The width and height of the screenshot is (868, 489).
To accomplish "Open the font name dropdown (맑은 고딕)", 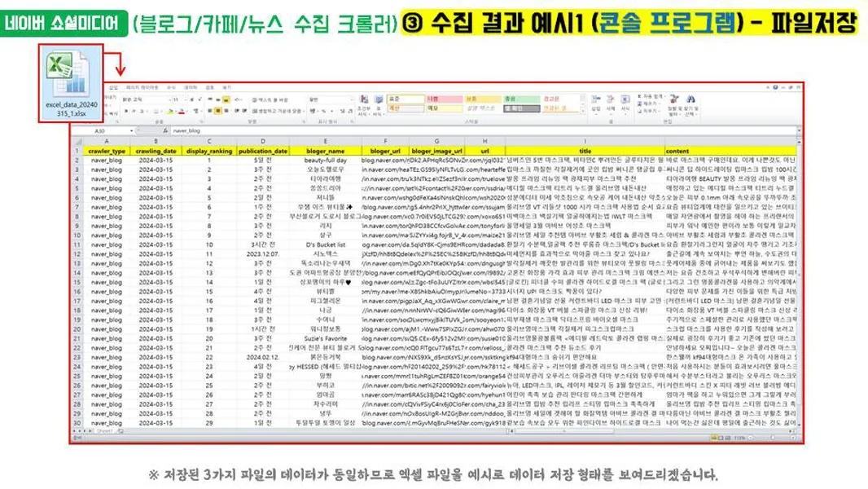I will click(169, 99).
